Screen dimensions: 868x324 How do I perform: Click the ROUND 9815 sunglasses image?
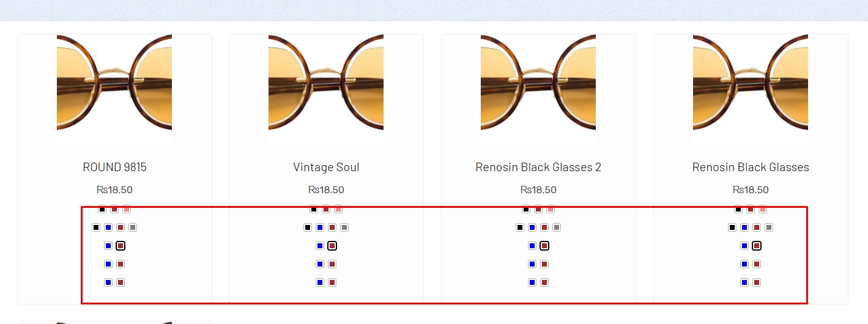tap(114, 89)
